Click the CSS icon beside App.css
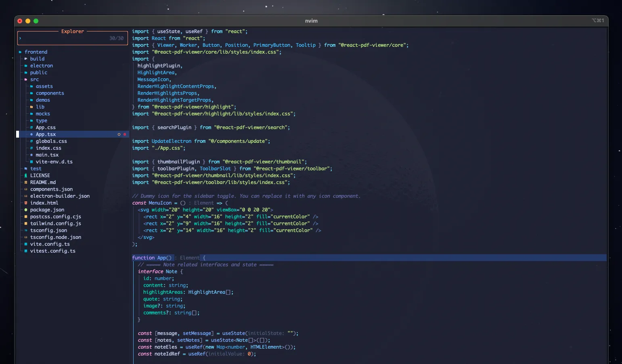Screen dimensions: 622x364 tap(31, 128)
